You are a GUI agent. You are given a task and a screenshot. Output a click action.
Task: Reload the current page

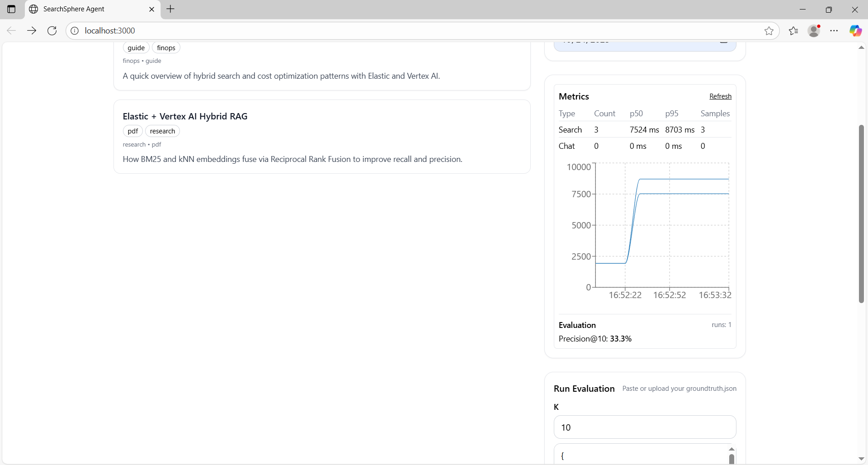coord(52,31)
